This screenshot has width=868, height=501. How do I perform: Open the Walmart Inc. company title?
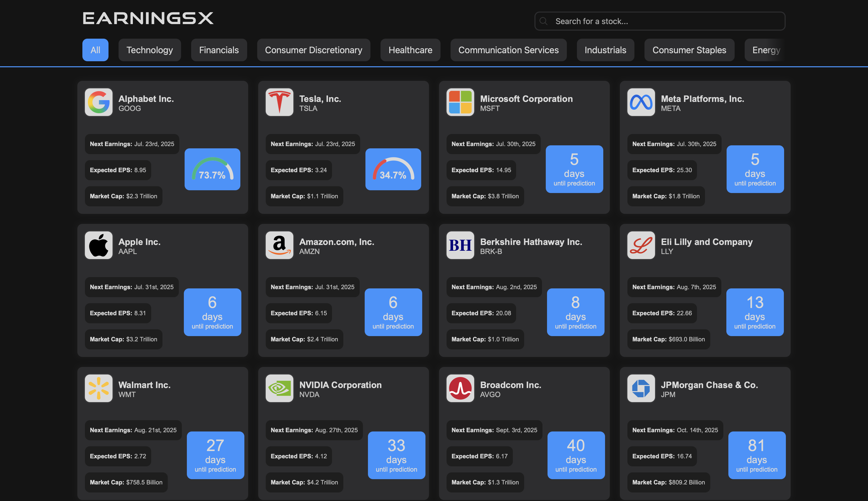tap(144, 385)
